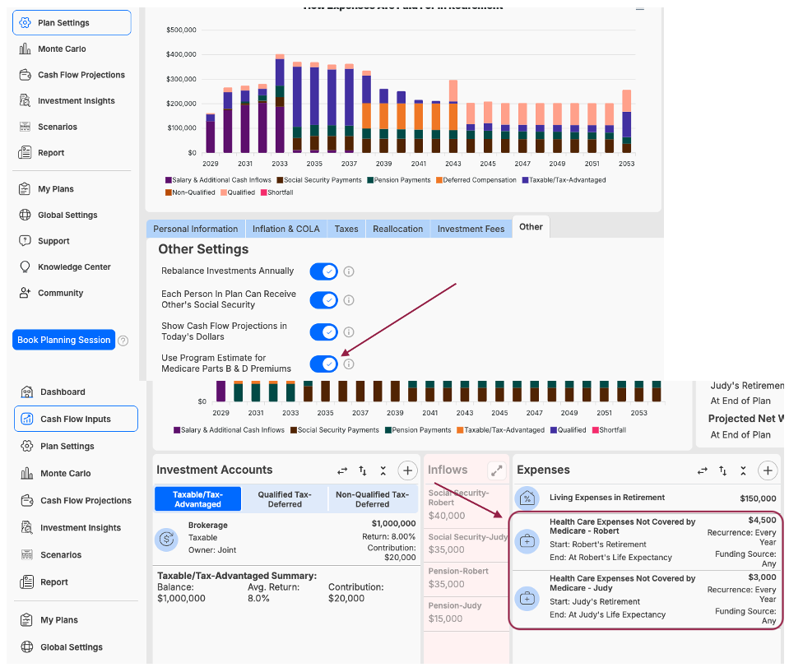
Task: Disable Show Cash Flow Projections in Today's Dollars
Action: tap(323, 332)
